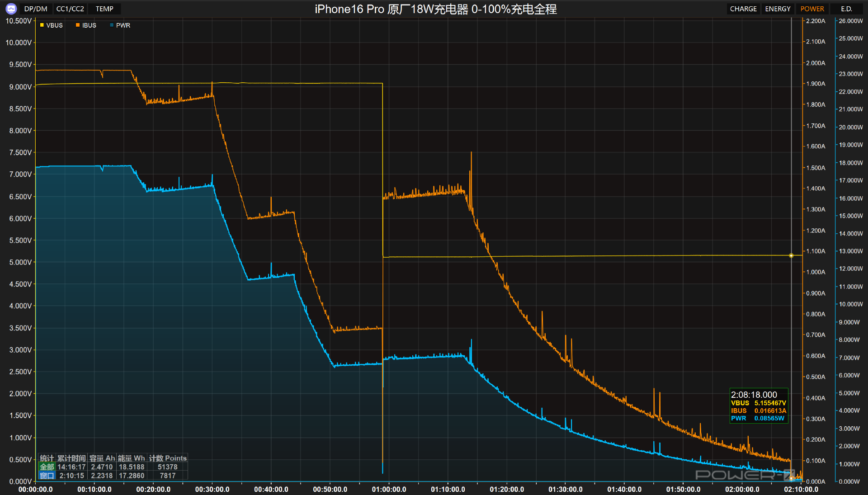Click the energy value 17.2860
868x495 pixels.
[132, 476]
